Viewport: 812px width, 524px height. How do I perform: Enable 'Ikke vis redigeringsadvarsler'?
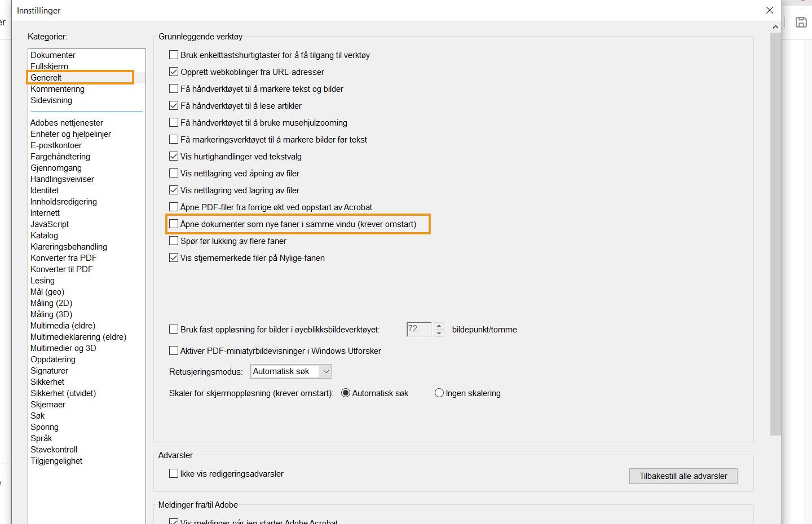point(174,474)
